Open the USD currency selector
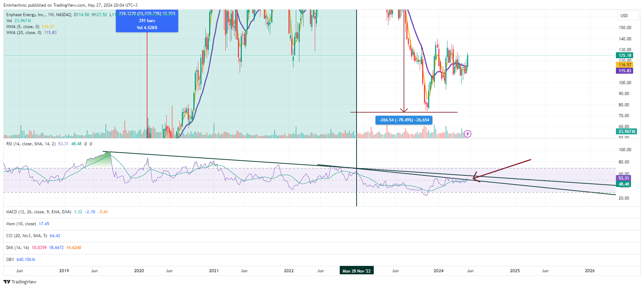The width and height of the screenshot is (644, 288). coord(628,15)
